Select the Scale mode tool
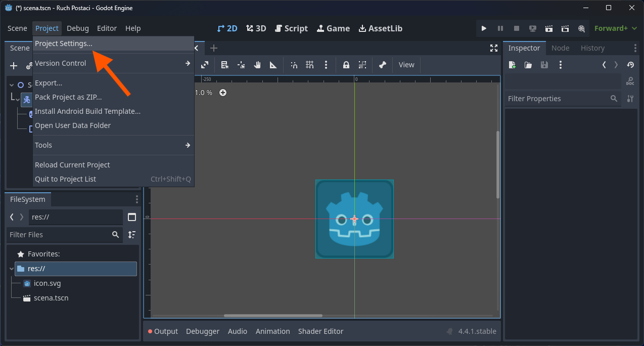Image resolution: width=644 pixels, height=346 pixels. pos(205,65)
